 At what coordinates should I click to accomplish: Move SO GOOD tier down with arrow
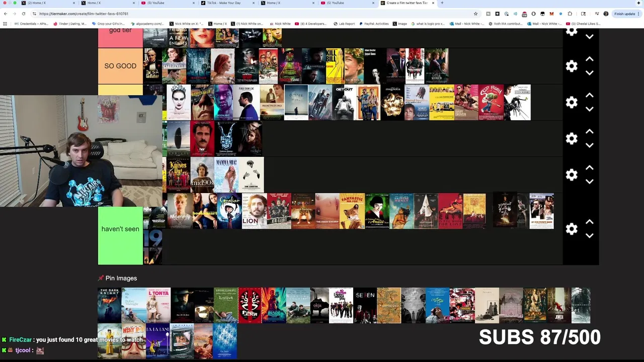pyautogui.click(x=590, y=73)
